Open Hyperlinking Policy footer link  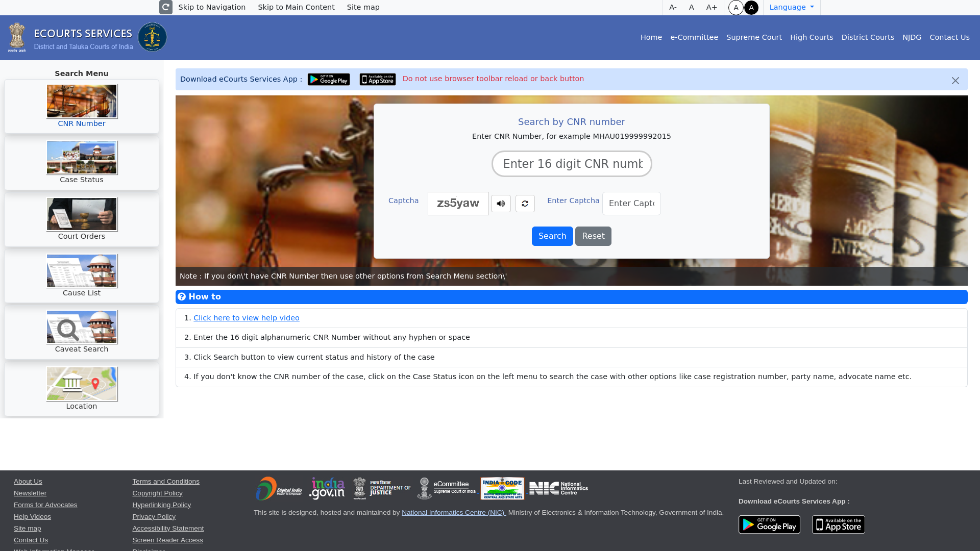click(x=161, y=505)
